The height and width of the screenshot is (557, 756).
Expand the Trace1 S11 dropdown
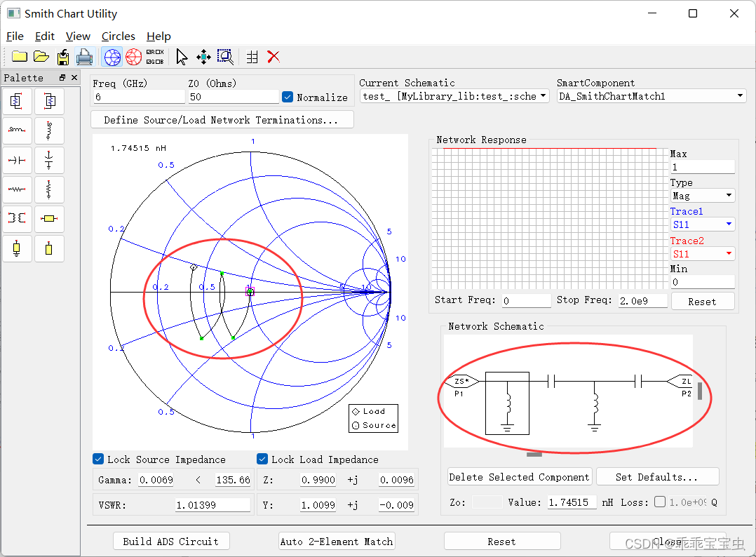click(x=703, y=224)
